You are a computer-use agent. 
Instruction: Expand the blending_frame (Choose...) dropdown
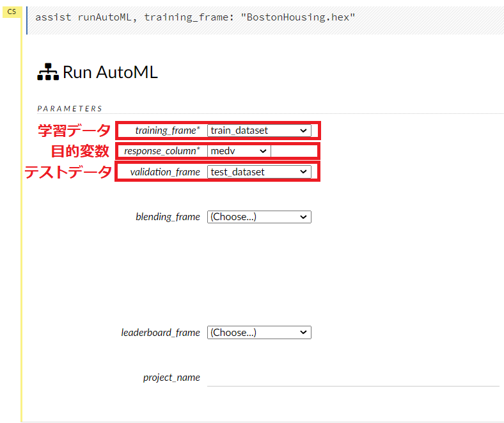pos(259,217)
